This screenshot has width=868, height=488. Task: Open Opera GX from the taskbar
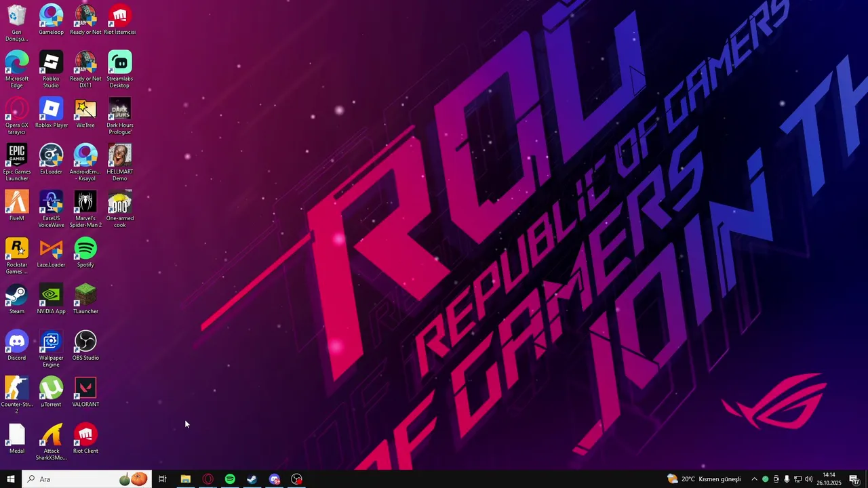208,479
